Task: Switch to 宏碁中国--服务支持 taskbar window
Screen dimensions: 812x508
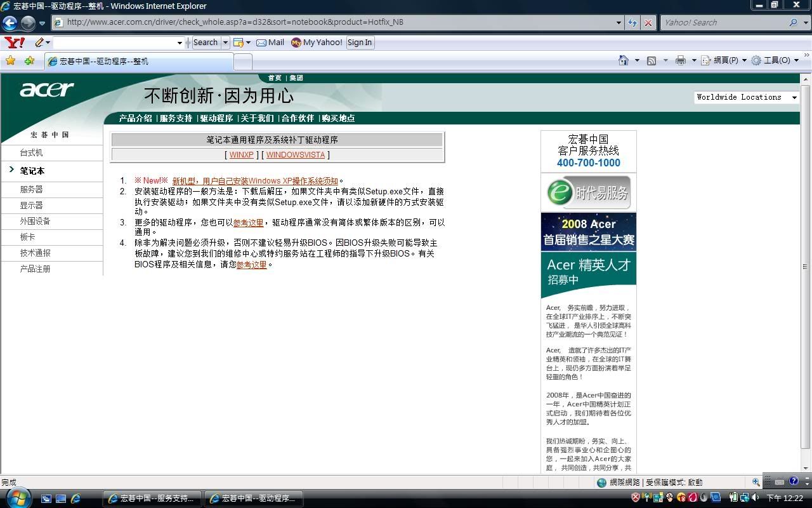Action: point(152,498)
